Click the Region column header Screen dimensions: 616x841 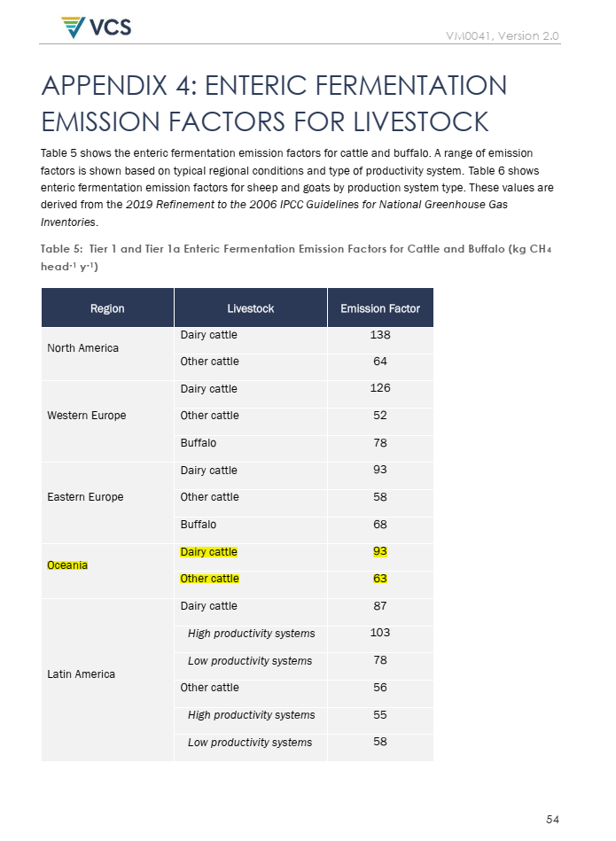coord(107,308)
